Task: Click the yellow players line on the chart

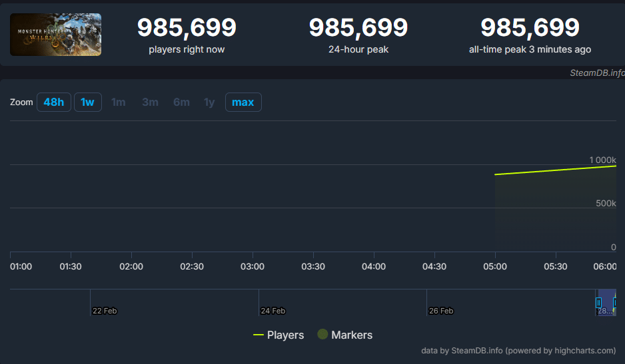Action: (556, 170)
